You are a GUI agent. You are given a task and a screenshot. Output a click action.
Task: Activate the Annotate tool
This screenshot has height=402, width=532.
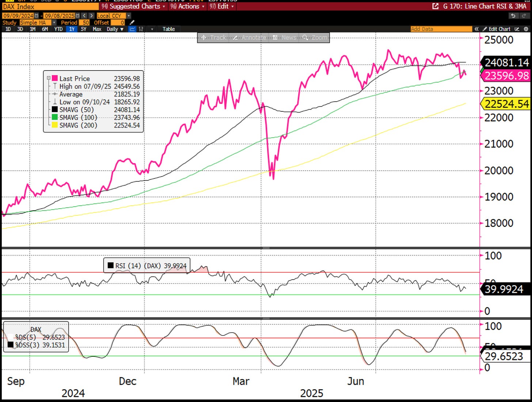point(250,37)
